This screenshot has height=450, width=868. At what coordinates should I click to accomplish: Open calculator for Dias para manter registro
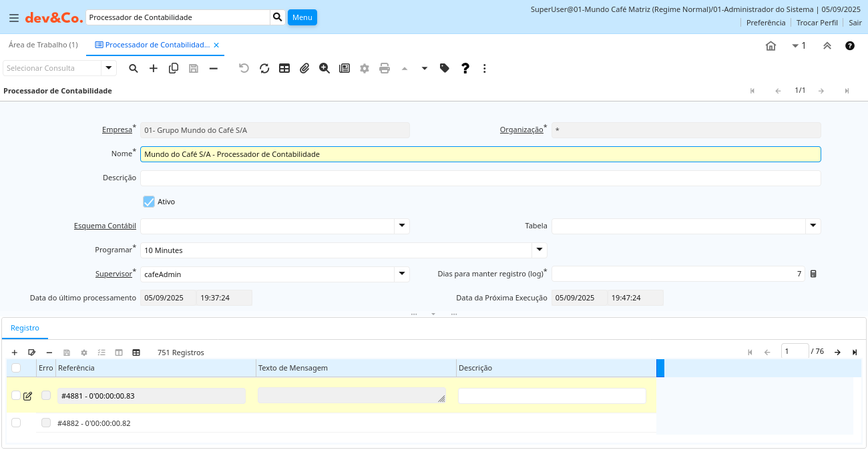pyautogui.click(x=813, y=274)
